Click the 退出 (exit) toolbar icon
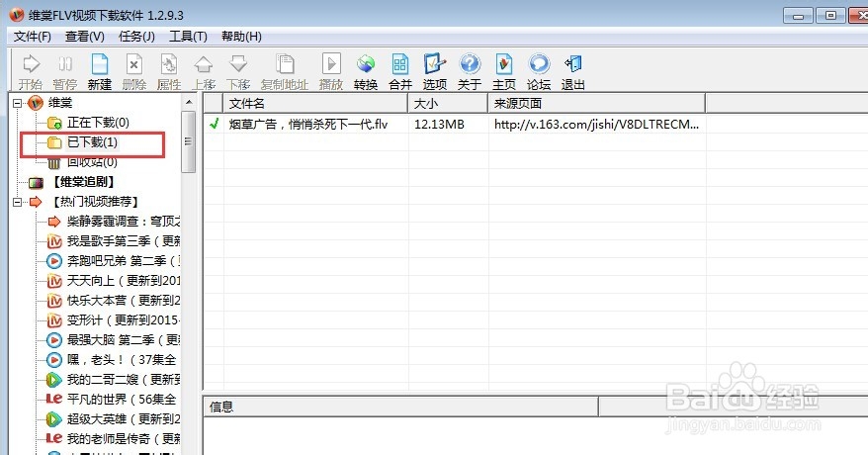The width and height of the screenshot is (868, 455). click(573, 72)
